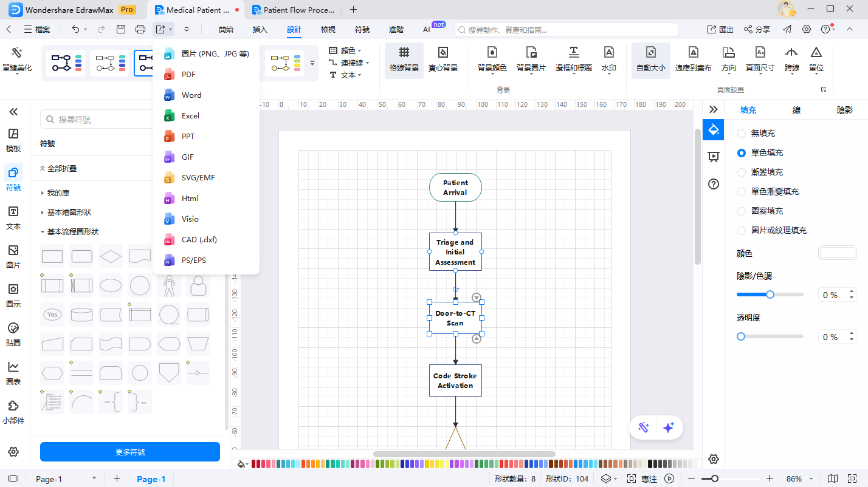This screenshot has width=868, height=487.
Task: Select the 格線背景 grid background icon
Action: click(x=404, y=60)
